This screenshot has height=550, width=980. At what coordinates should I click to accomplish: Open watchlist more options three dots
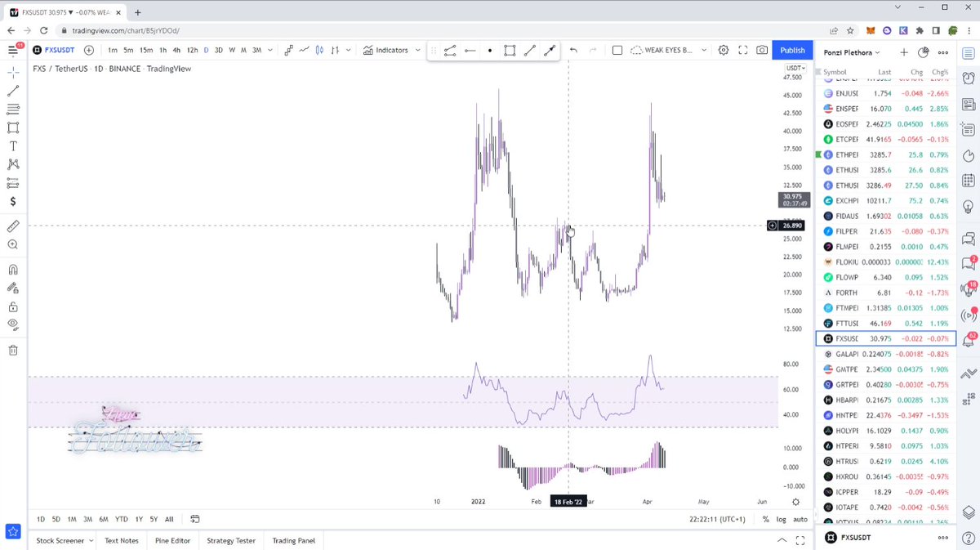pos(944,52)
